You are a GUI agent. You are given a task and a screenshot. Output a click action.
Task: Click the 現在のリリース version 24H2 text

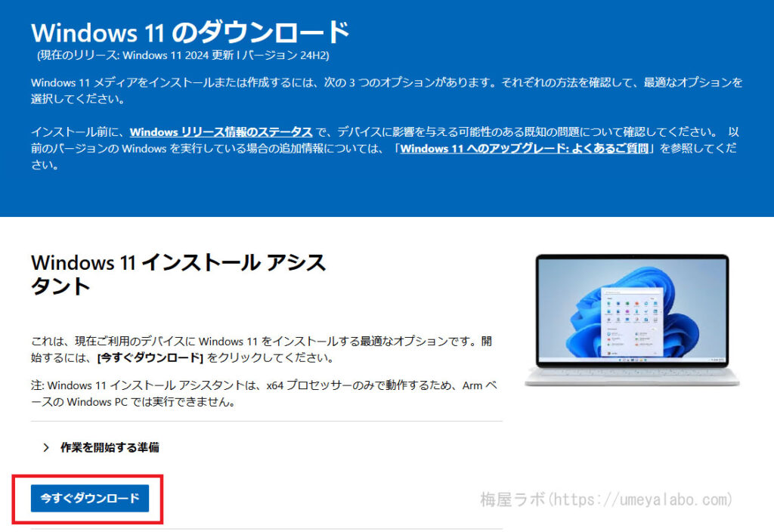tap(183, 54)
